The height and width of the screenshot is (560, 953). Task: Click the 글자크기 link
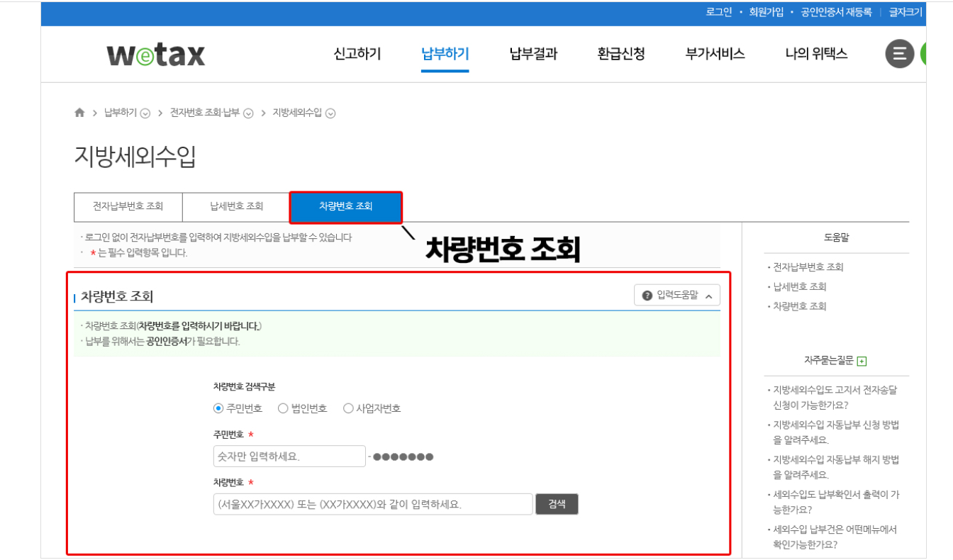[905, 12]
